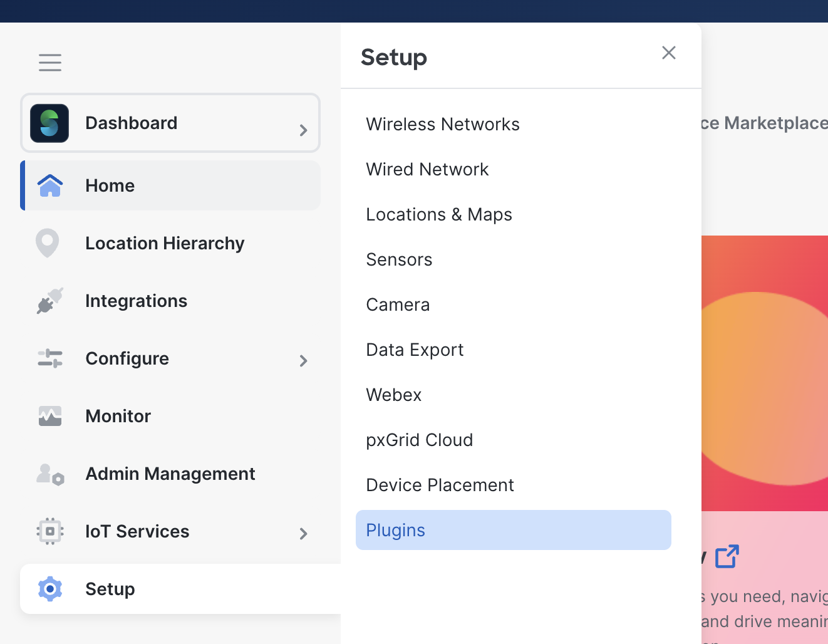The width and height of the screenshot is (828, 644).
Task: Click the Home house icon
Action: [50, 185]
